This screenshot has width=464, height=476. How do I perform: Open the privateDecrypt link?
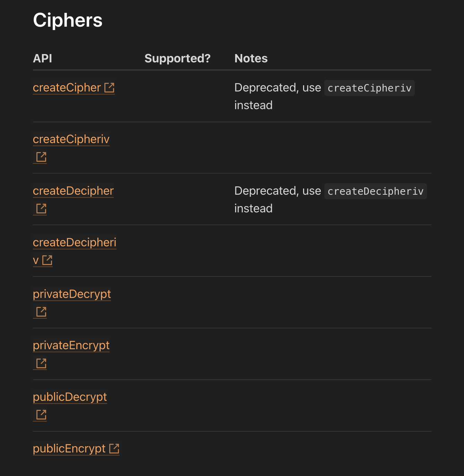72,294
